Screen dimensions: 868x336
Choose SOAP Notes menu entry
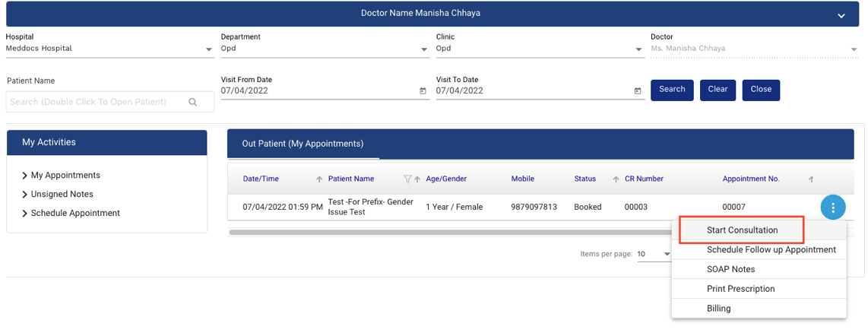coord(730,269)
